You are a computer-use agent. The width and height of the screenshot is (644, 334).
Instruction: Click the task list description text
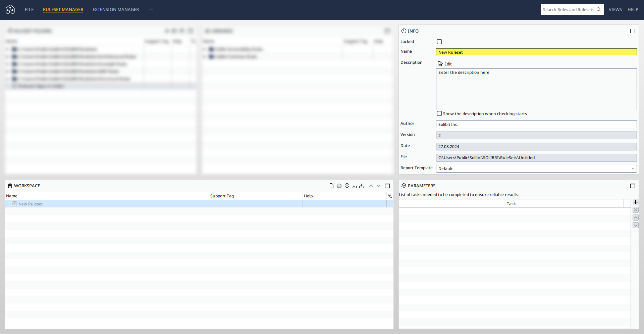click(x=459, y=195)
